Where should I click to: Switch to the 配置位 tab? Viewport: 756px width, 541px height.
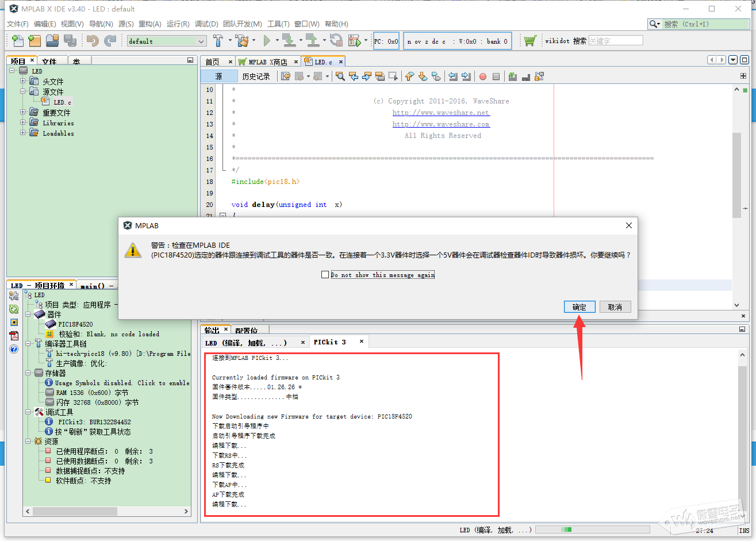(x=246, y=331)
